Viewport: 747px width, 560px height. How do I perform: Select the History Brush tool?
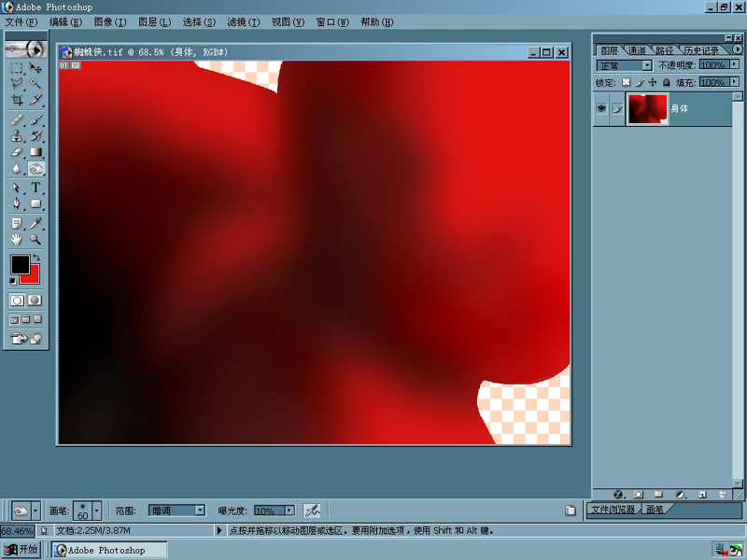35,135
